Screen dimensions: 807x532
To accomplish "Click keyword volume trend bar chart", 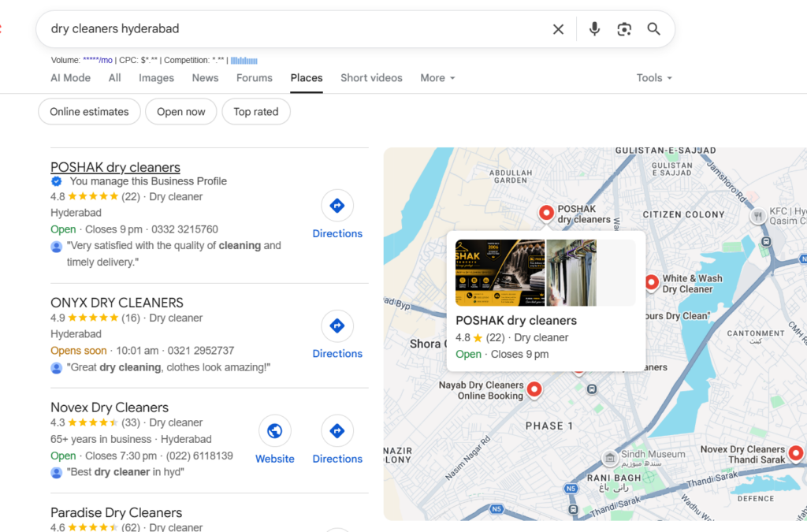I will pos(244,60).
